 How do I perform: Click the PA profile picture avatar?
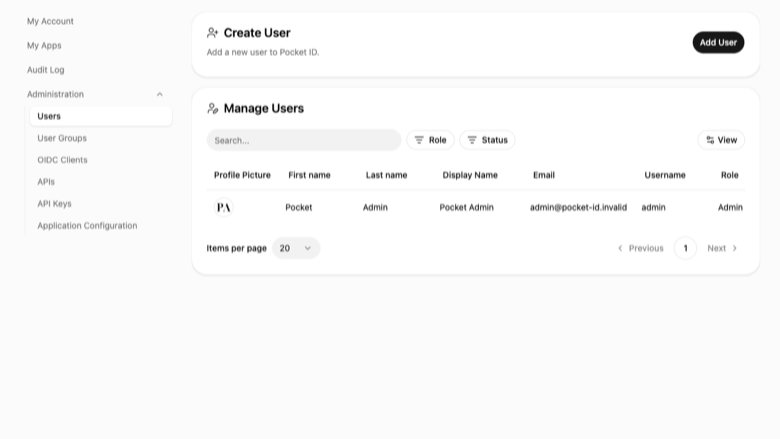coord(223,207)
